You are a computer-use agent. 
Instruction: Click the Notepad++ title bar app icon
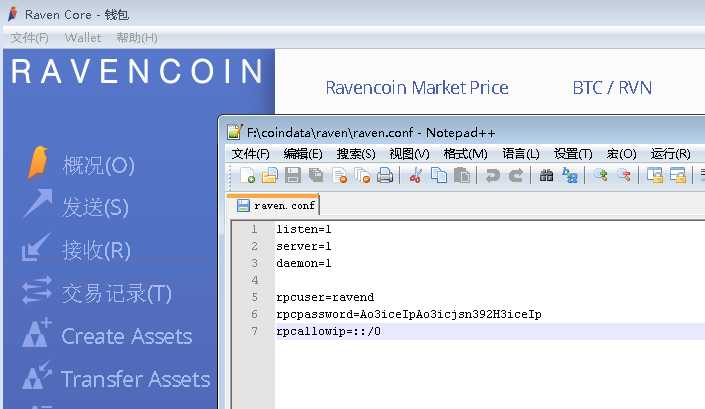235,132
